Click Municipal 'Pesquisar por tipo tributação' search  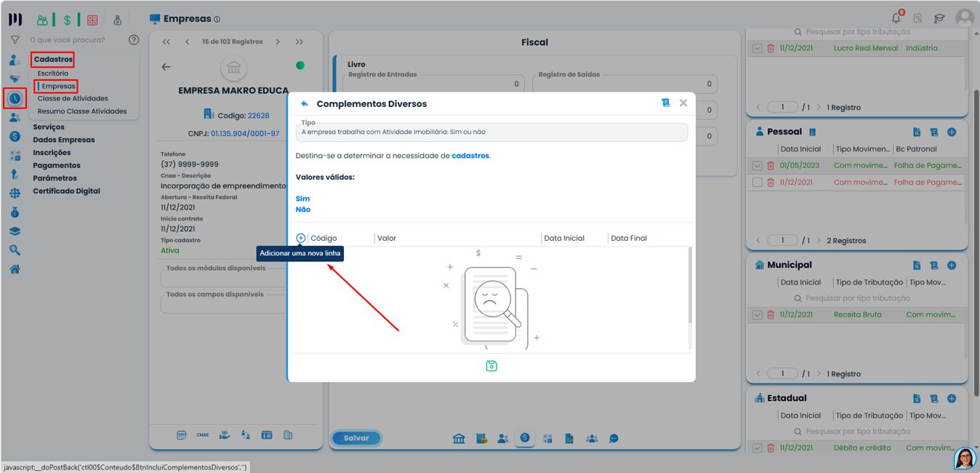[x=857, y=298]
